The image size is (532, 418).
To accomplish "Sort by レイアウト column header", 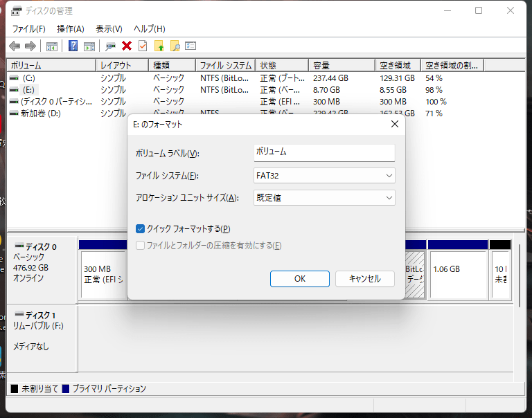I will [123, 65].
